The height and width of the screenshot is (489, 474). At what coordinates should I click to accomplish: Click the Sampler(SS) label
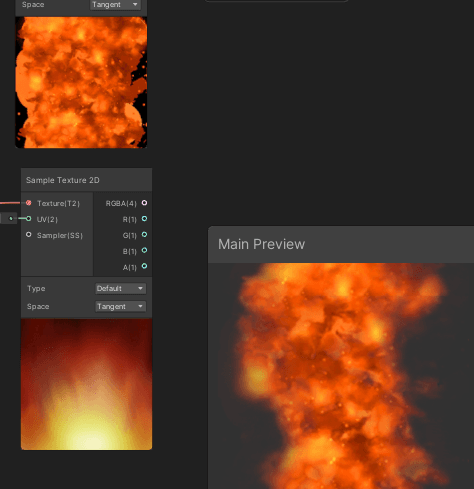[x=60, y=235]
